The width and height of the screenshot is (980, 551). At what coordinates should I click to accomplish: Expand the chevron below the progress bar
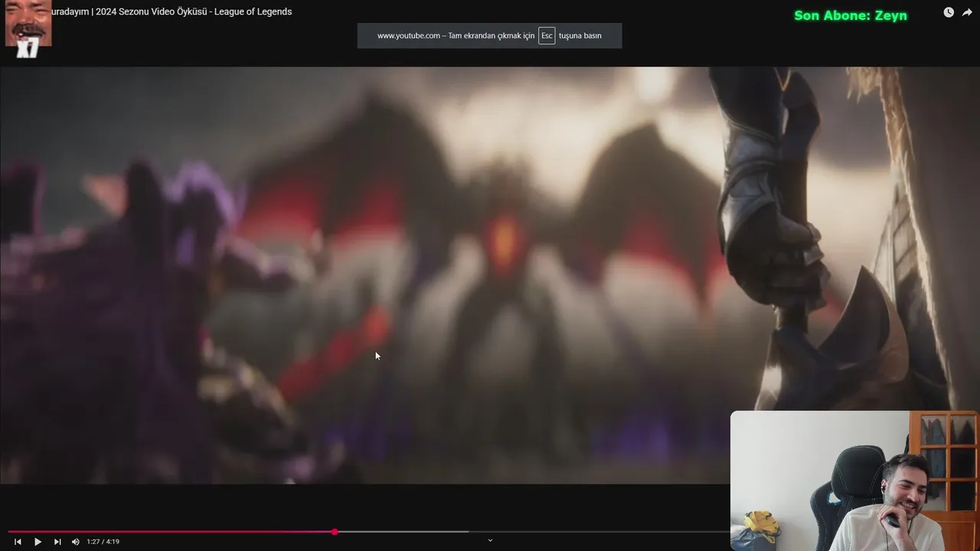pyautogui.click(x=490, y=540)
